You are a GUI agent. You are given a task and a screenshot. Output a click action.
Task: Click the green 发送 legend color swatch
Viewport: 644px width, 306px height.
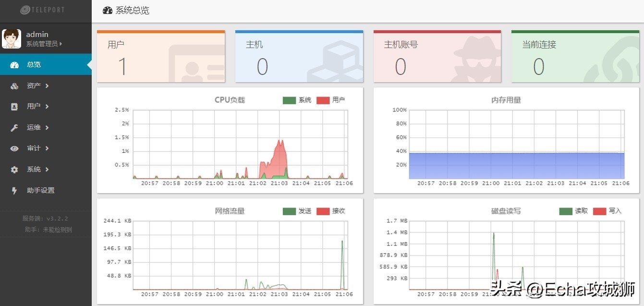[290, 210]
